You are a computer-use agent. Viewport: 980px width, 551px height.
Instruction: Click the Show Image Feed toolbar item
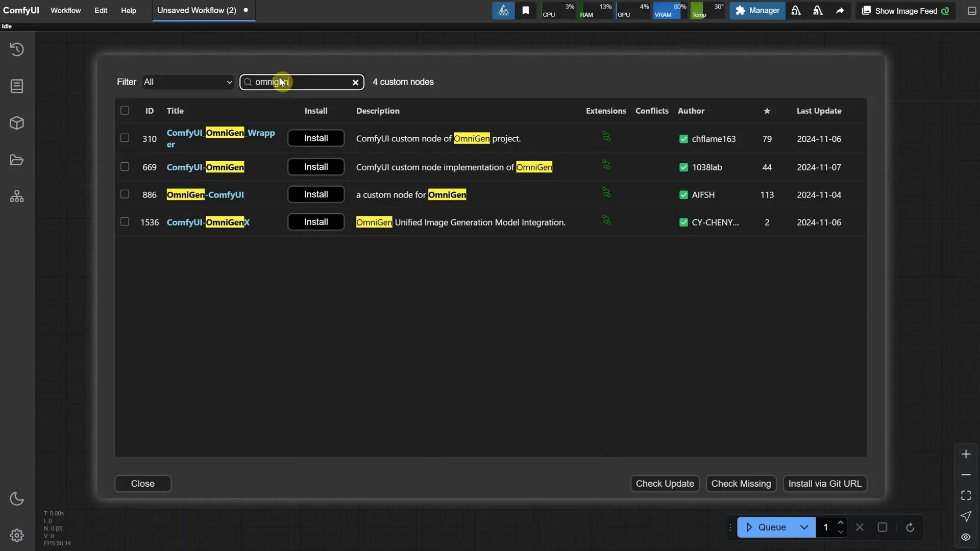coord(906,10)
